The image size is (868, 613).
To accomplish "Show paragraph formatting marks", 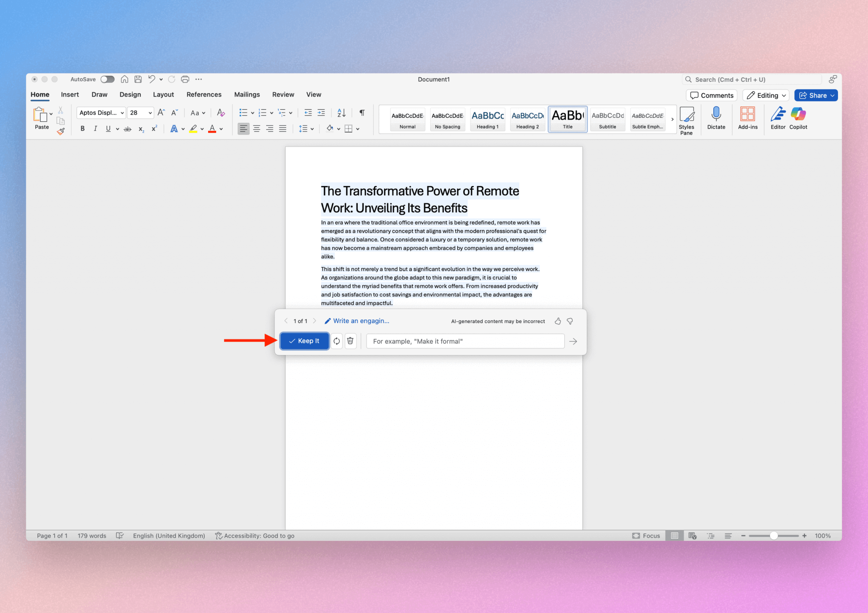I will click(x=361, y=112).
